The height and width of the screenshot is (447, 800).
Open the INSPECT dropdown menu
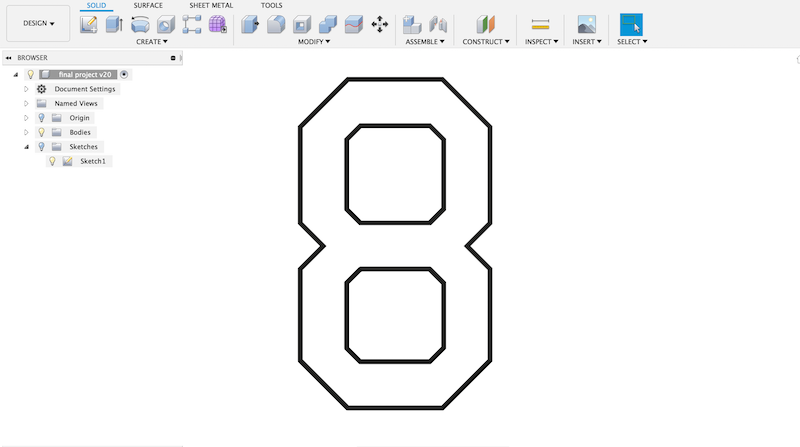click(541, 41)
